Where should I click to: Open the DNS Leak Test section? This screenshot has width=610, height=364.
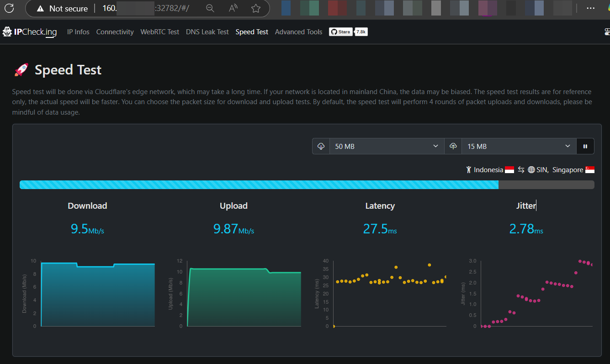[x=207, y=32]
